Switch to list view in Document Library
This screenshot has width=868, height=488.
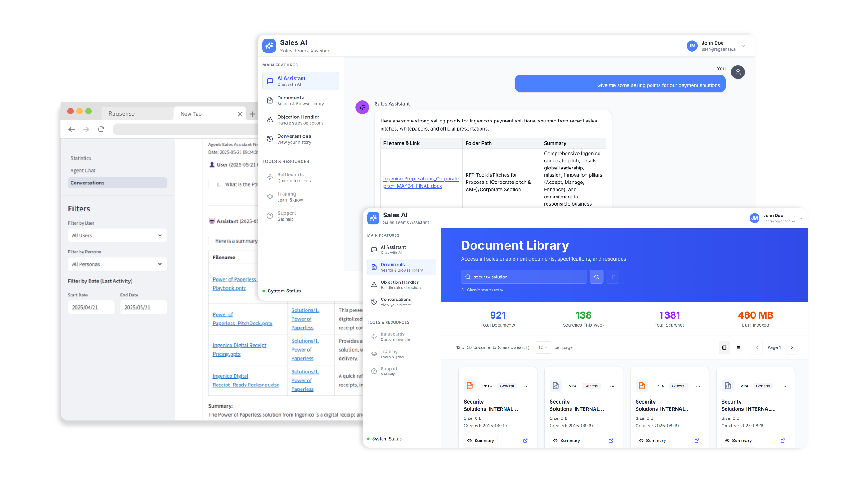point(738,347)
